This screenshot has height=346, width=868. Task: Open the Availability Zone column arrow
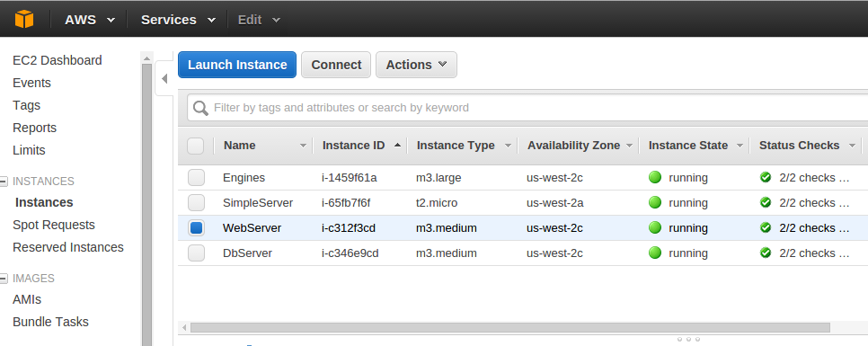point(629,146)
